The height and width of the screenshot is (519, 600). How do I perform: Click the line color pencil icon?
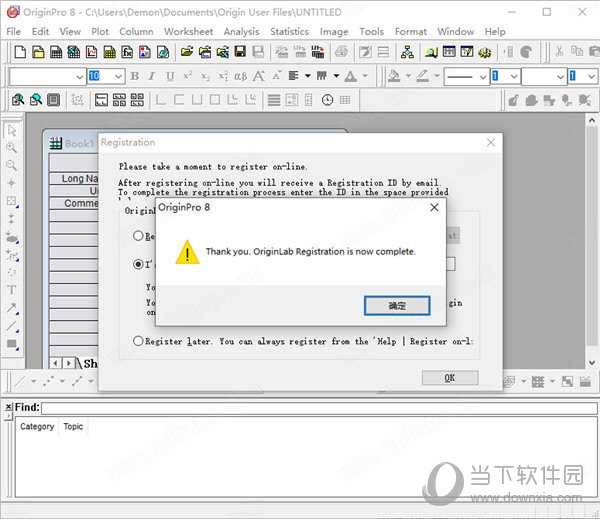tap(422, 76)
